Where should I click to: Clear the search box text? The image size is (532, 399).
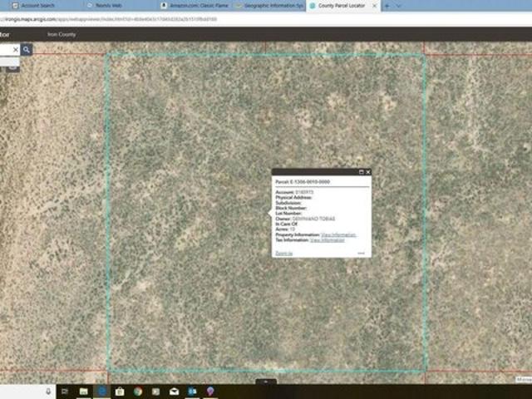pyautogui.click(x=15, y=50)
